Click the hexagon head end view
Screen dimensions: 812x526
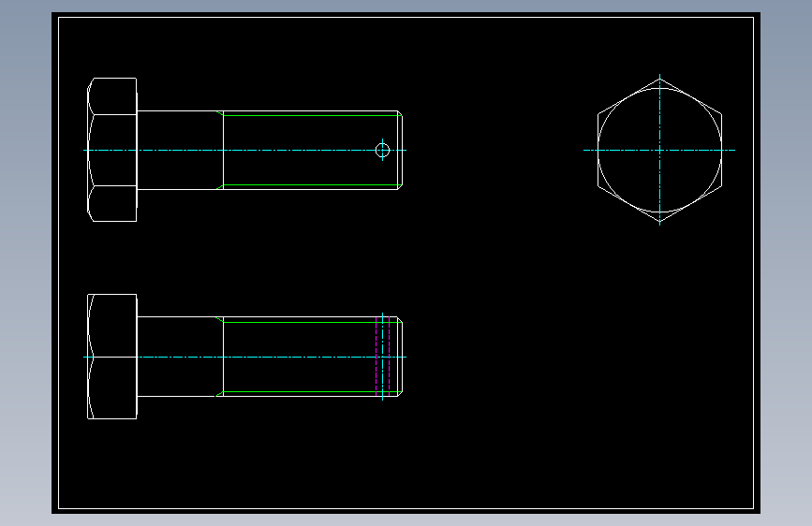(x=659, y=150)
